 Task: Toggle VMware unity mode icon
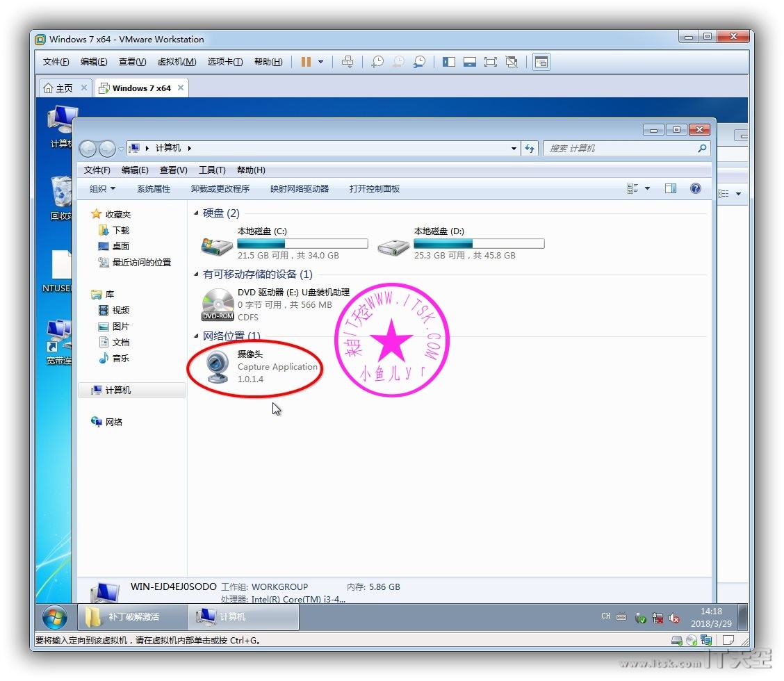click(x=512, y=62)
